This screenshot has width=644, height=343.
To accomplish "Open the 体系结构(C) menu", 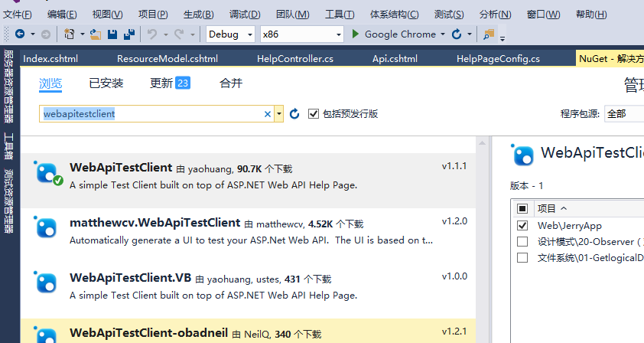I will (395, 15).
